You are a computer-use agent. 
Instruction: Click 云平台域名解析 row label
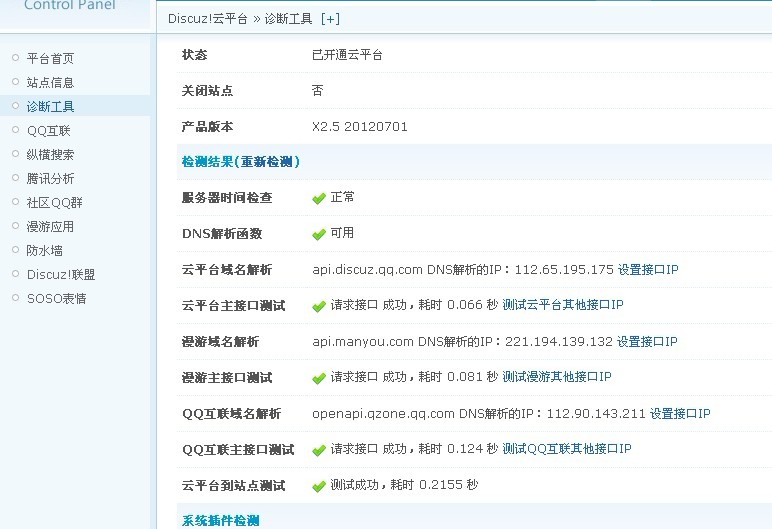pyautogui.click(x=227, y=269)
